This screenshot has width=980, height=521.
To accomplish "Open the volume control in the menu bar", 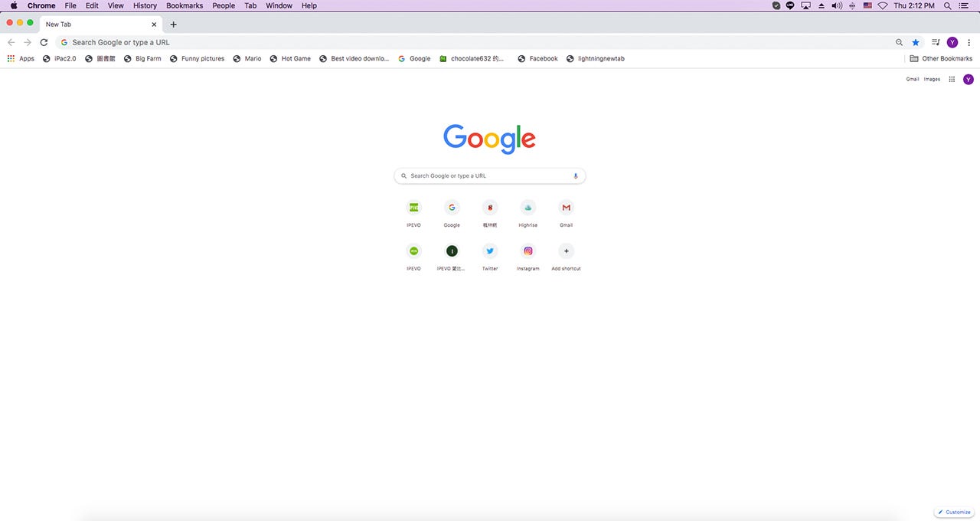I will point(837,5).
